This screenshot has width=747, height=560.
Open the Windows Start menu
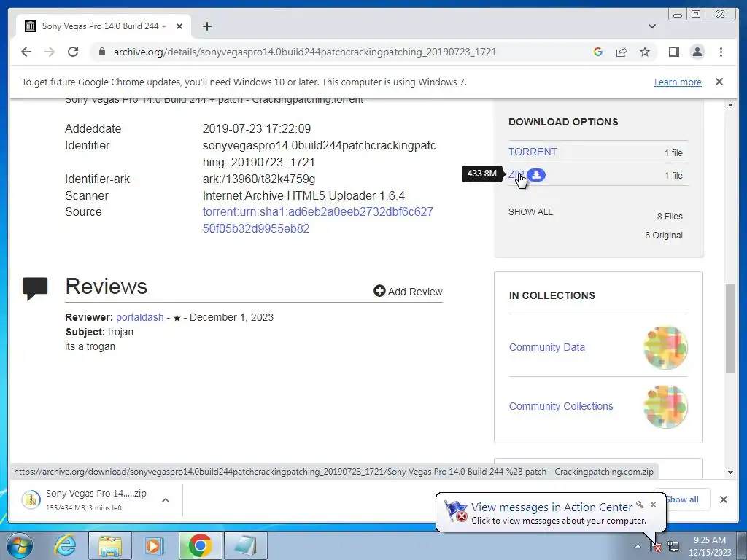(x=20, y=545)
